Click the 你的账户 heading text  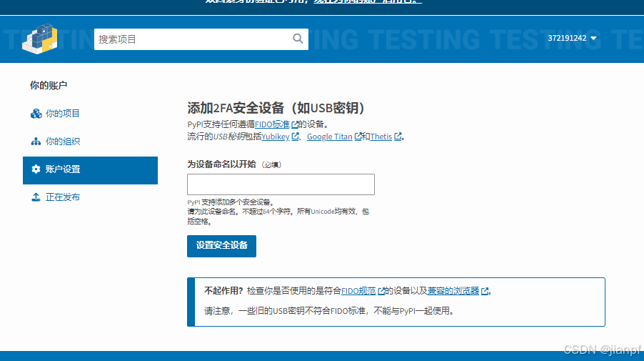pos(49,86)
